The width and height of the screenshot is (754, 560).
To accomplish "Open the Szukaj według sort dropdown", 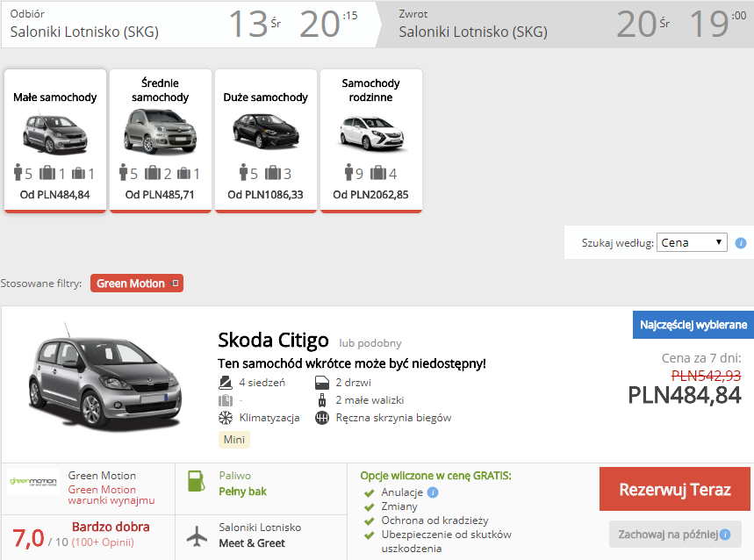I will pos(692,243).
